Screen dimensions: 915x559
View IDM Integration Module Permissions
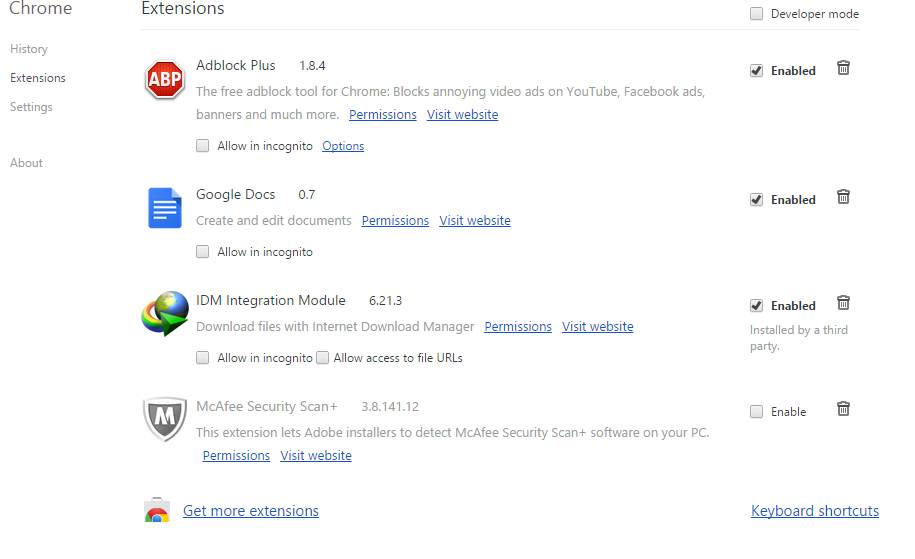[x=518, y=326]
